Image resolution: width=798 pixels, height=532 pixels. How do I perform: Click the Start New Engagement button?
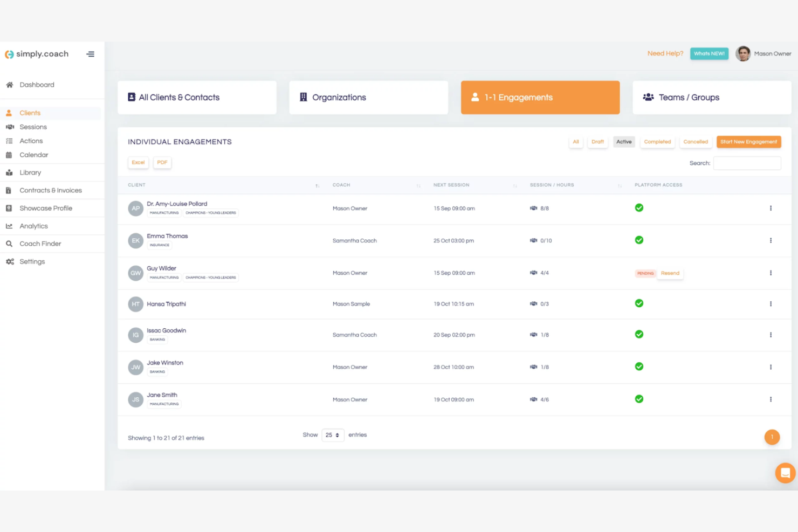coord(748,142)
